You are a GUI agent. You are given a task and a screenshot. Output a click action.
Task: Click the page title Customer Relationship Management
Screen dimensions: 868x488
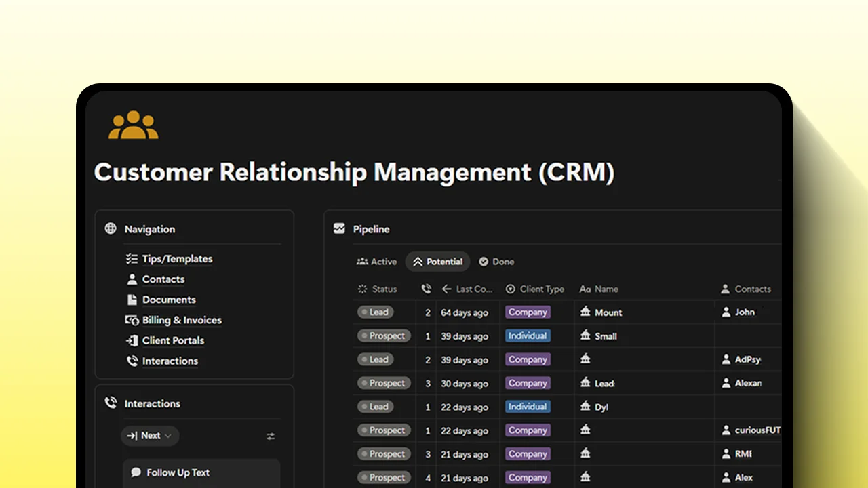(x=354, y=172)
